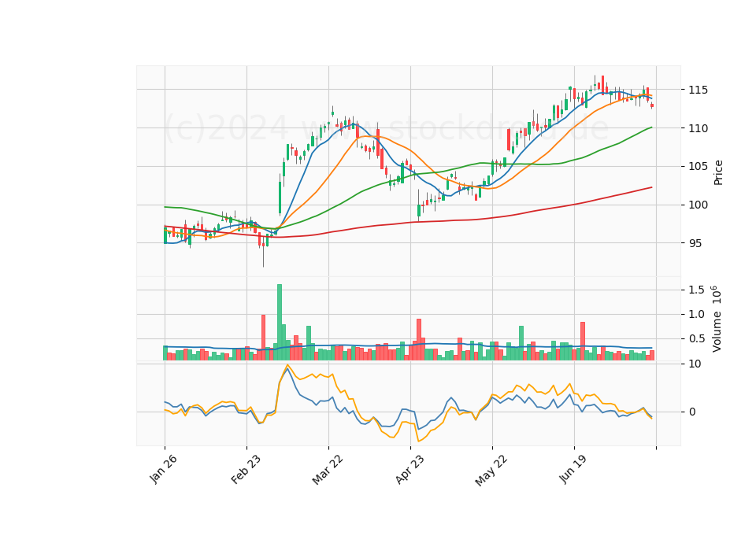Select the 100 price axis value

(x=699, y=205)
